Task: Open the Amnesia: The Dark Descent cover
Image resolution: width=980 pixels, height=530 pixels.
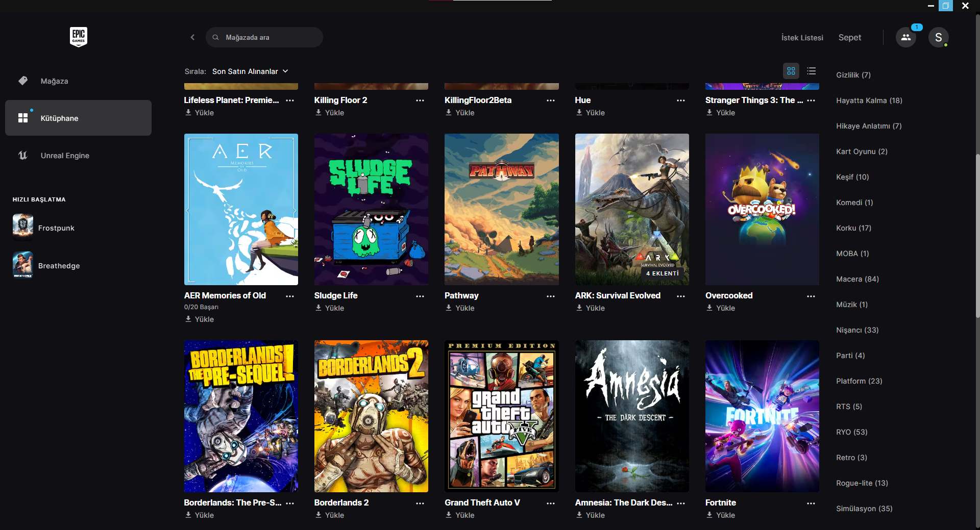Action: [632, 416]
